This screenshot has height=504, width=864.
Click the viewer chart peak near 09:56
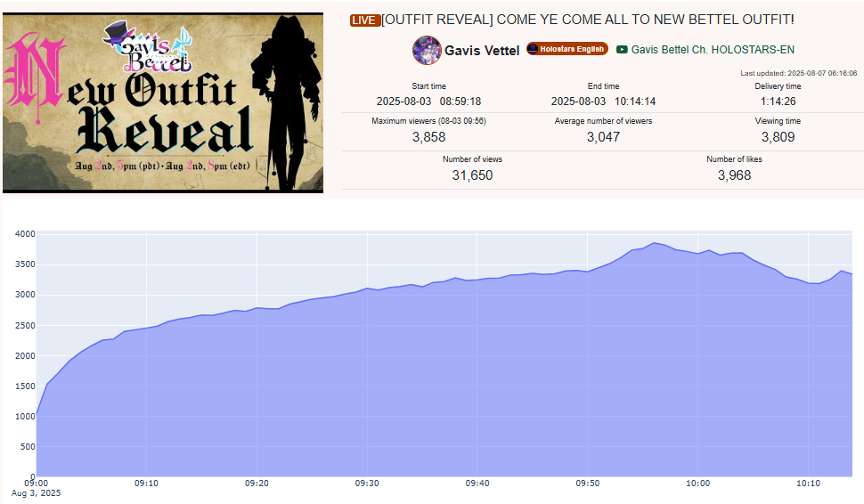pos(654,243)
